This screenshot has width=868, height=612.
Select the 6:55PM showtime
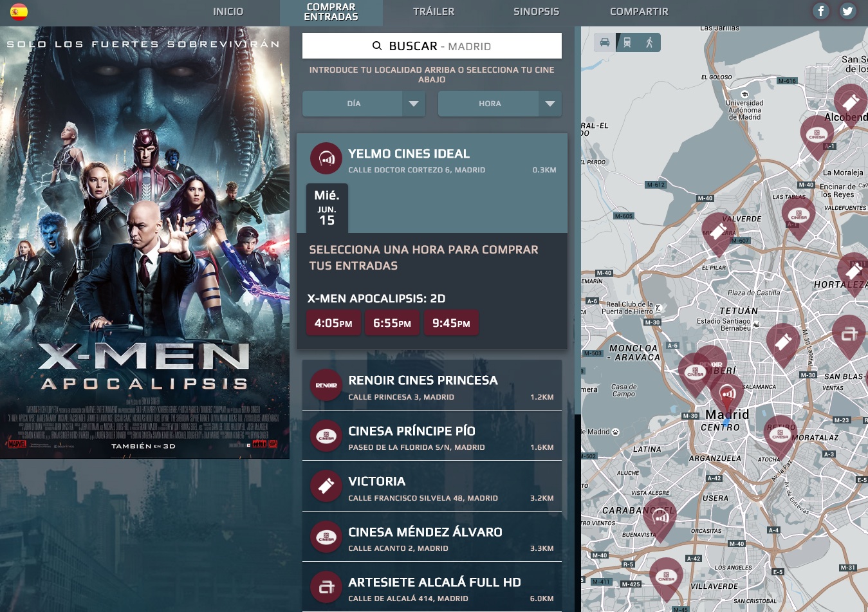tap(392, 323)
